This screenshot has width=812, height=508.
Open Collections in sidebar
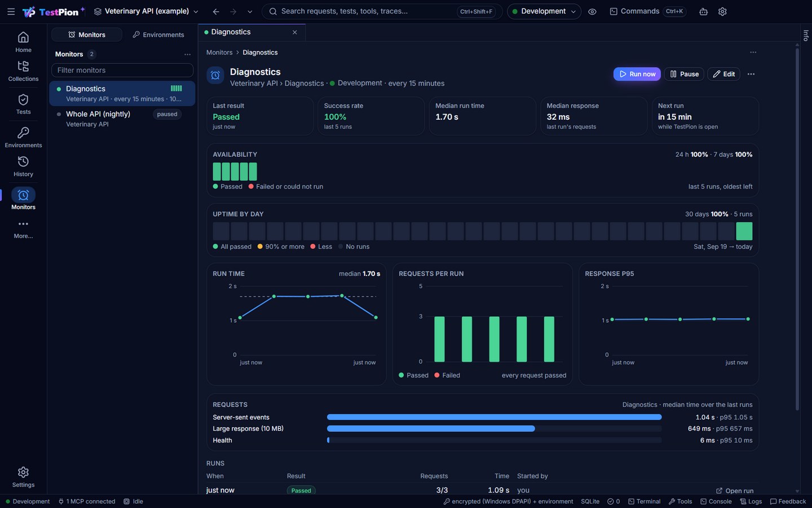click(x=23, y=71)
